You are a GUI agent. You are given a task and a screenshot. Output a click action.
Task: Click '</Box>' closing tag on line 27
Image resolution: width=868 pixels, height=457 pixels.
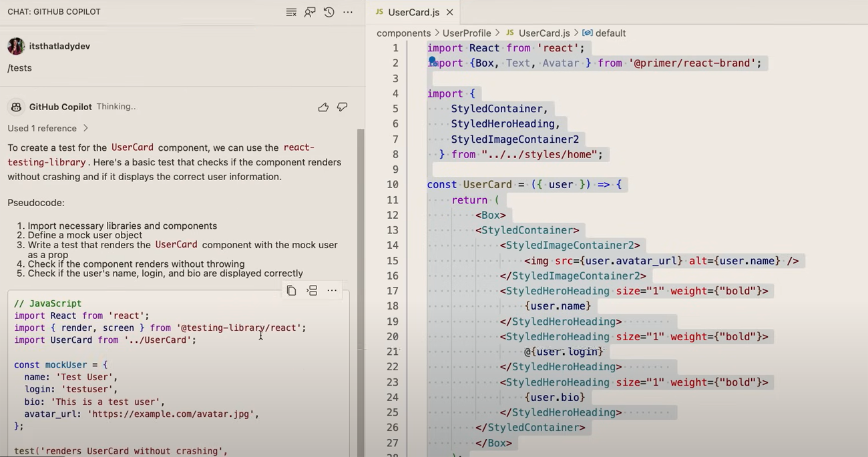click(493, 443)
